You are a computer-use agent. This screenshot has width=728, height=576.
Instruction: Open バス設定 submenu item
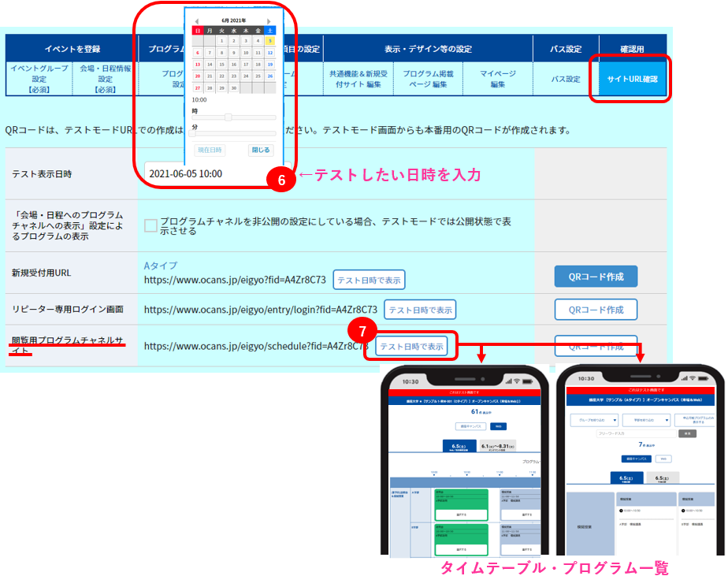pos(566,79)
